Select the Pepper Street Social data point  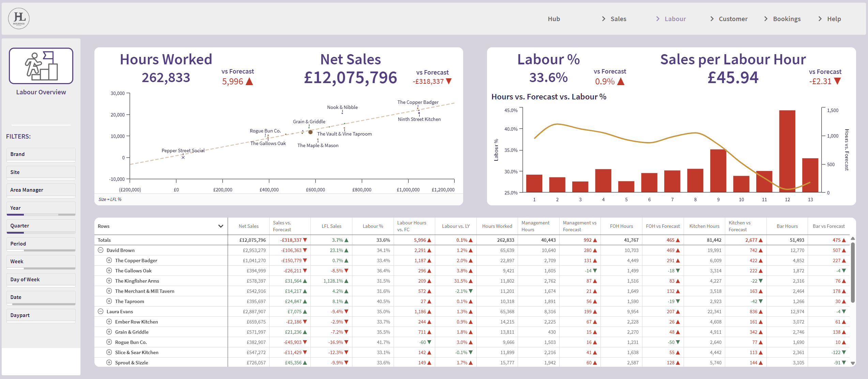pyautogui.click(x=183, y=157)
